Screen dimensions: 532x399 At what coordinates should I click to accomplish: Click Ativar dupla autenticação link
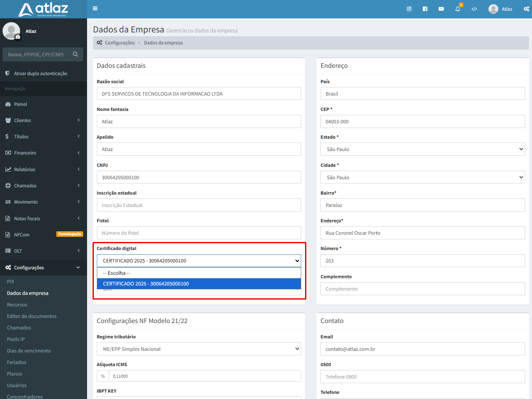tap(41, 73)
